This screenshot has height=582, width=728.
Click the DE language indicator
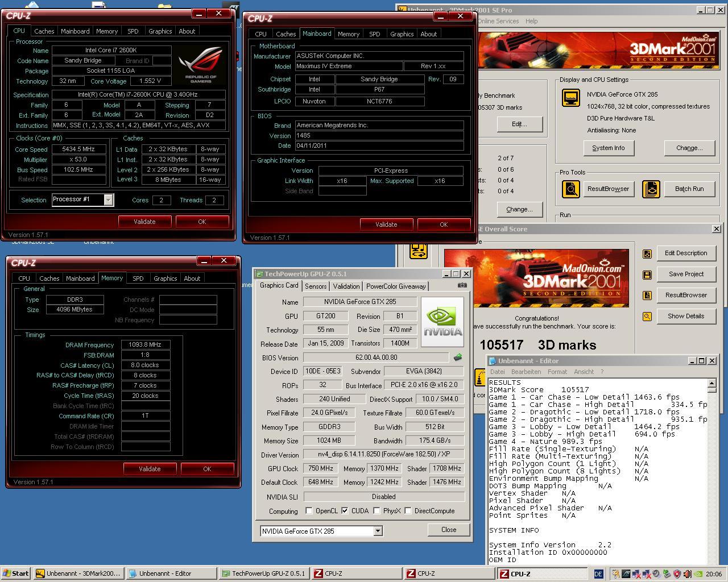click(598, 574)
